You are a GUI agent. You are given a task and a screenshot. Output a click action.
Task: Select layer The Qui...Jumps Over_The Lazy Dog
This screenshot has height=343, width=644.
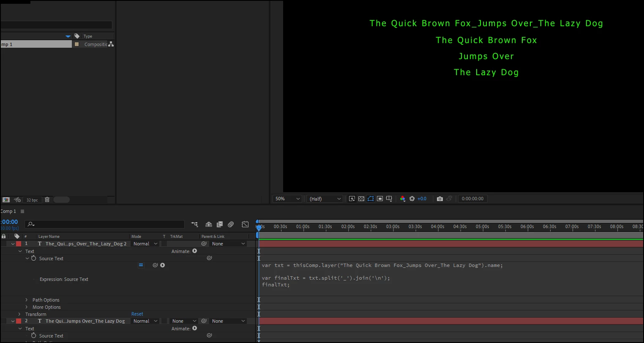coord(85,321)
